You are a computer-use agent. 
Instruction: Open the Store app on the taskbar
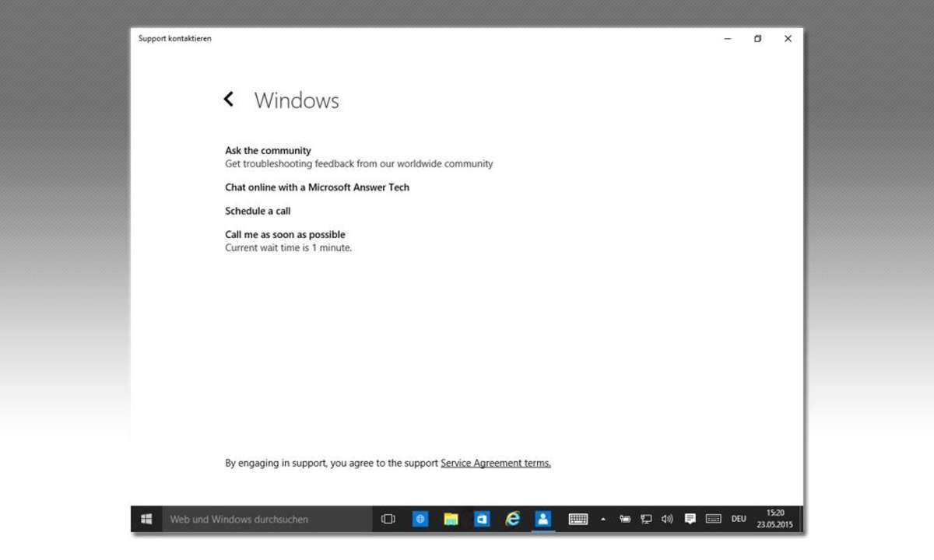point(482,519)
